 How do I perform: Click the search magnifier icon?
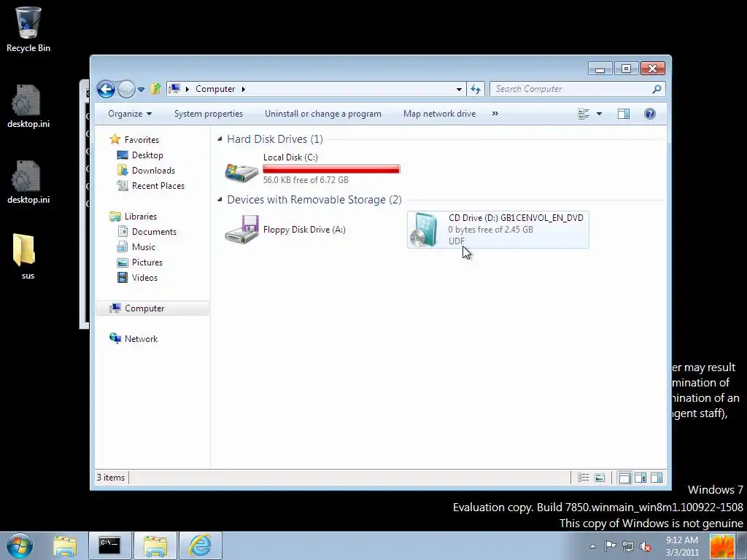click(x=657, y=89)
